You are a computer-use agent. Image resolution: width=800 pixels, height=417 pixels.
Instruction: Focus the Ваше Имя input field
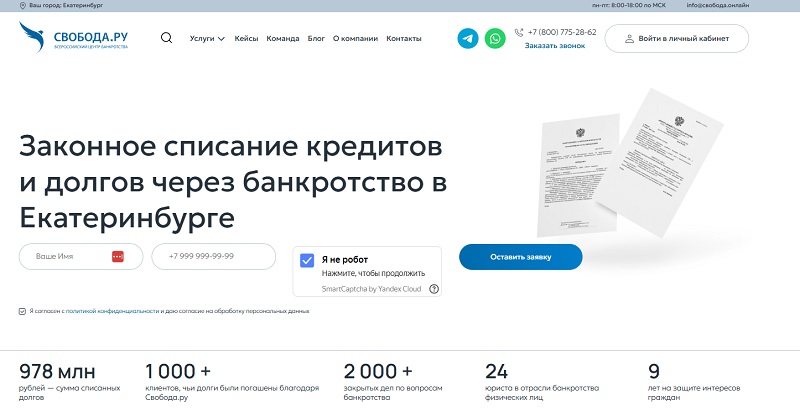(81, 256)
